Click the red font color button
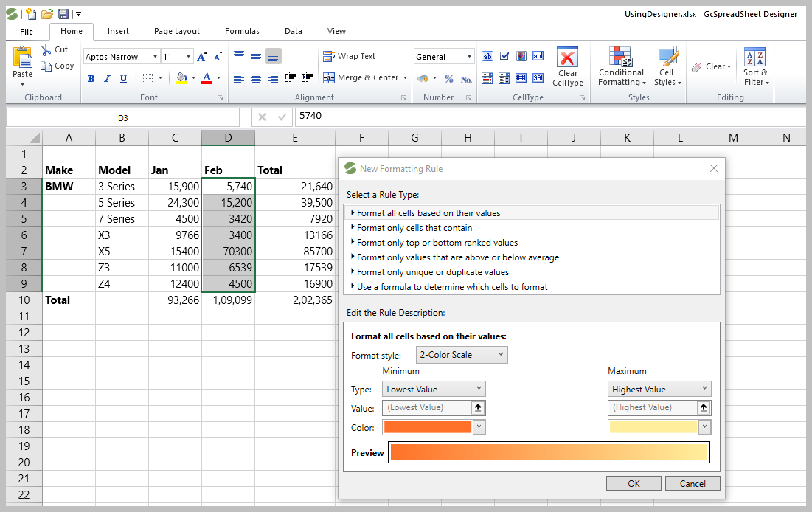The image size is (812, 512). (x=207, y=78)
